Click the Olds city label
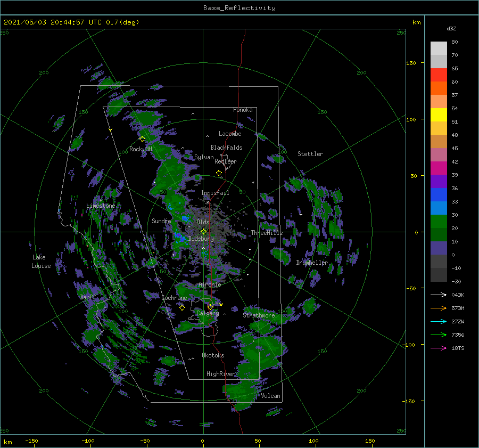This screenshot has width=479, height=448. click(x=203, y=222)
